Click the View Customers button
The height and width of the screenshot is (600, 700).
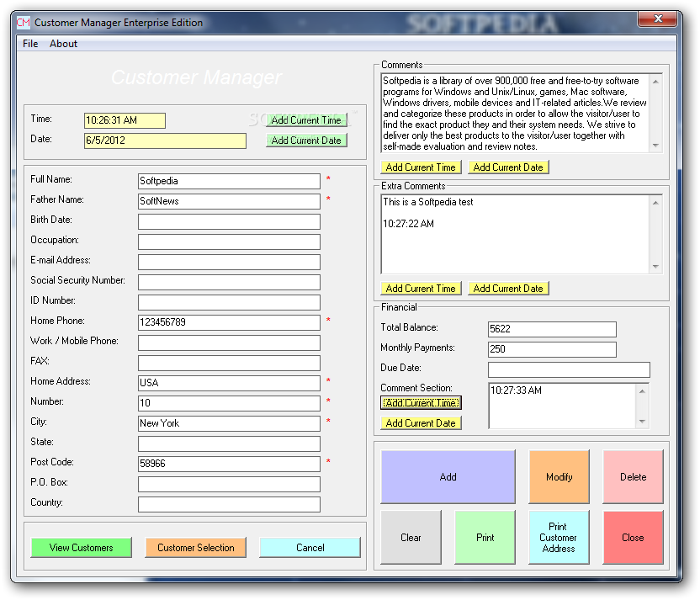pyautogui.click(x=82, y=548)
